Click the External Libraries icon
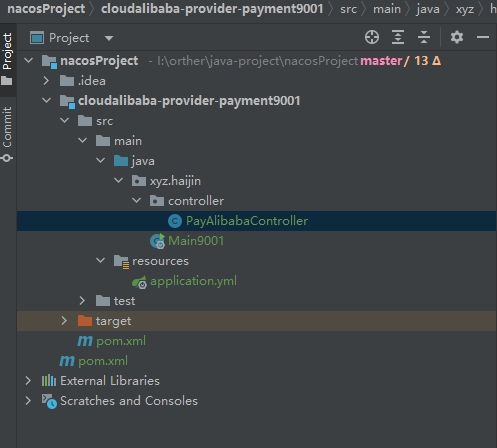 coord(49,380)
